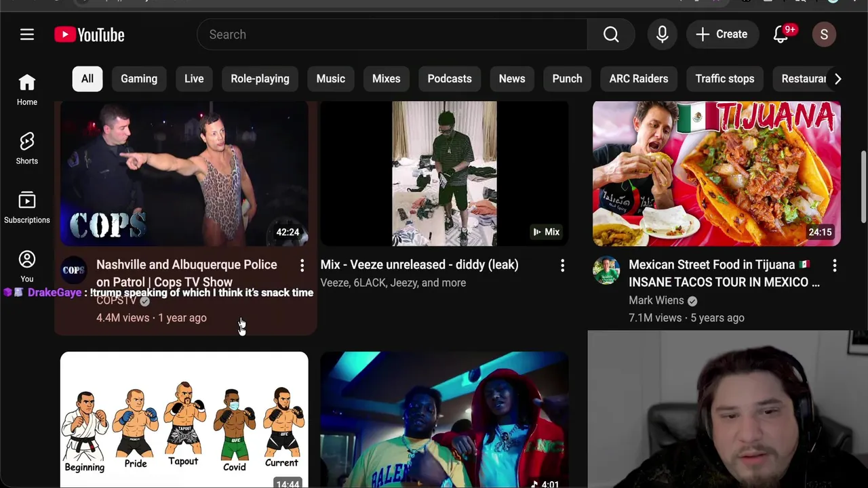
Task: Open the notifications bell
Action: pos(781,35)
